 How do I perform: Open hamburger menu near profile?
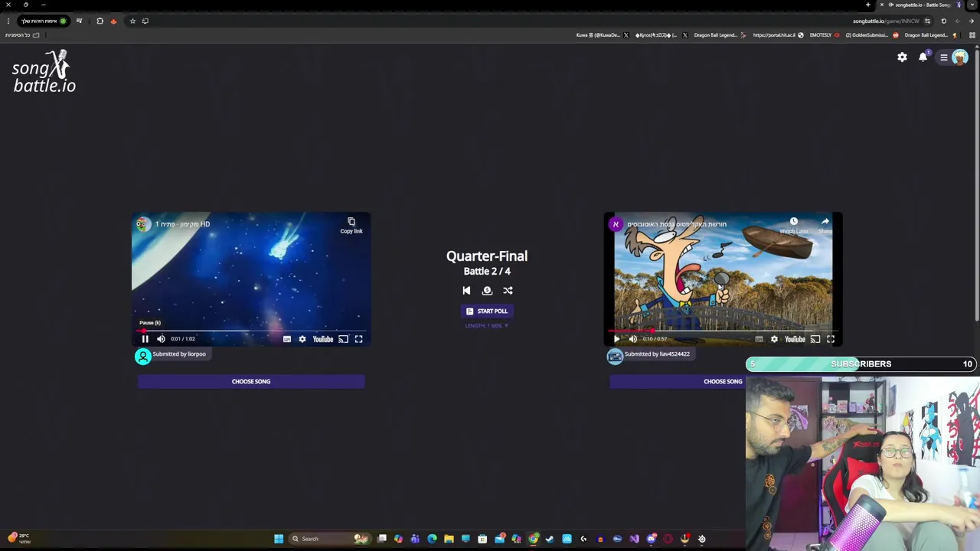(x=944, y=57)
